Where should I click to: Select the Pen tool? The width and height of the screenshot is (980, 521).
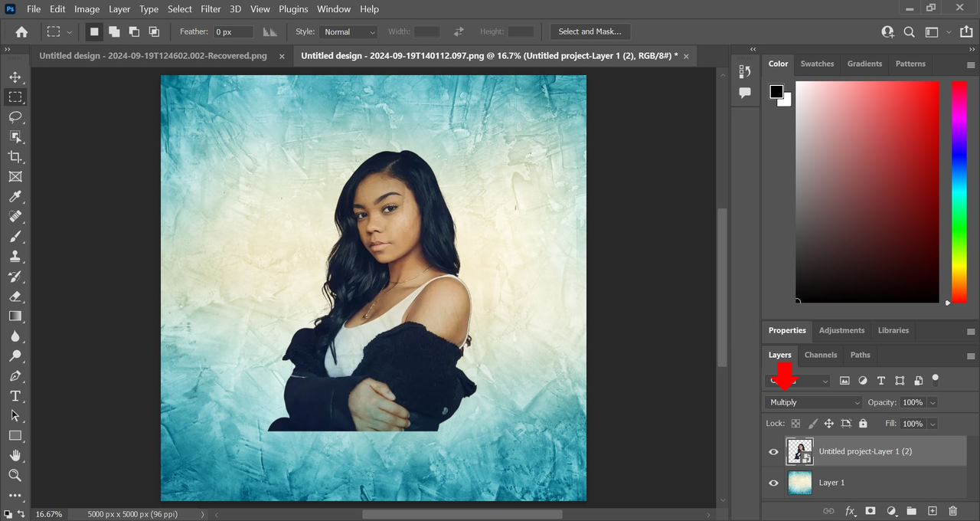(15, 376)
